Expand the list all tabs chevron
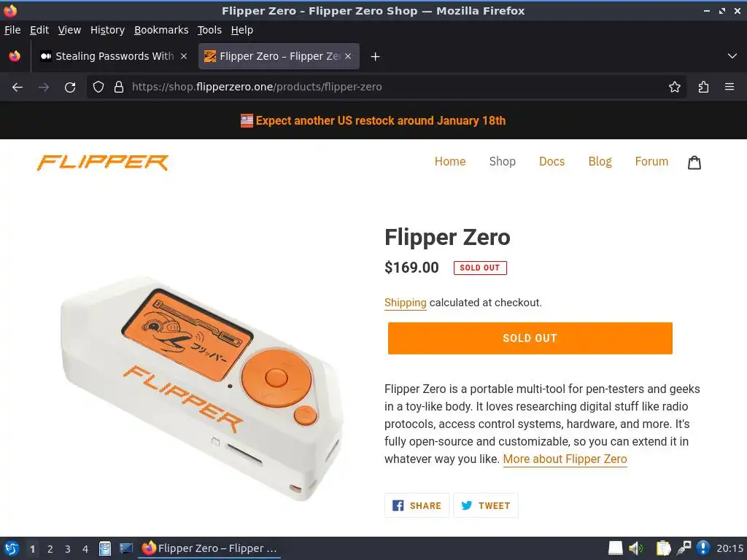The height and width of the screenshot is (560, 747). point(732,56)
